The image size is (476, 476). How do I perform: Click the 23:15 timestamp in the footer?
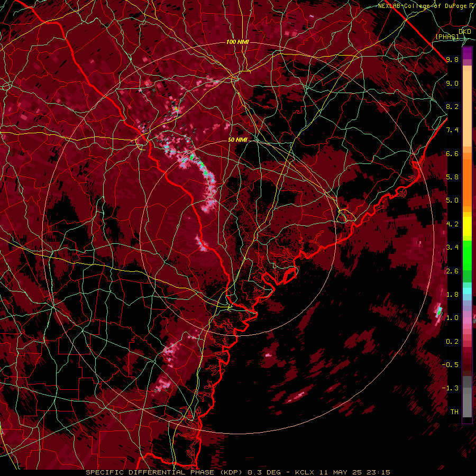(x=378, y=472)
